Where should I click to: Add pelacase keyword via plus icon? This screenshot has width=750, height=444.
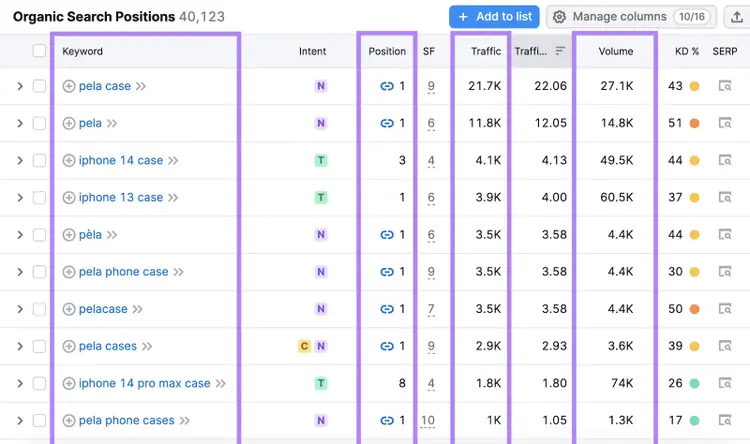(x=69, y=309)
